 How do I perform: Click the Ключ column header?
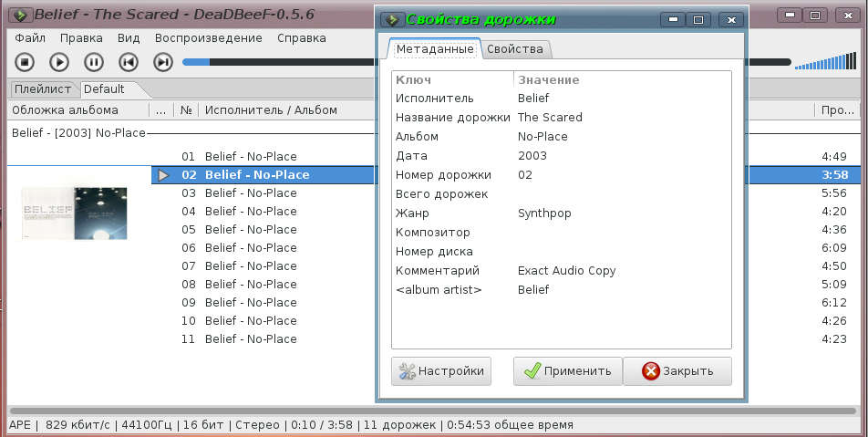453,79
